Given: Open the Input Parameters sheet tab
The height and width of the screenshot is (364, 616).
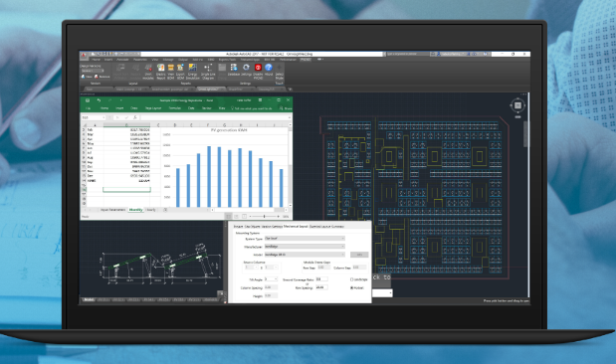Looking at the screenshot, I should [113, 210].
